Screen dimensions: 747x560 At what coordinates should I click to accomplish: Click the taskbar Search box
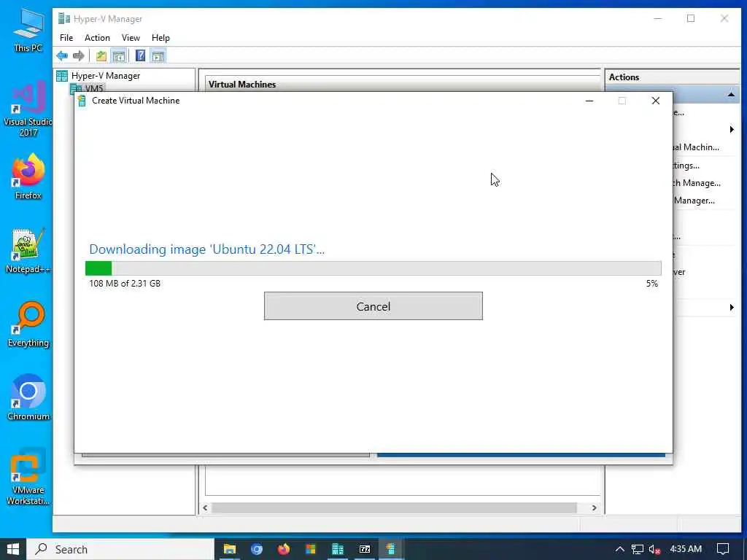[x=120, y=549]
